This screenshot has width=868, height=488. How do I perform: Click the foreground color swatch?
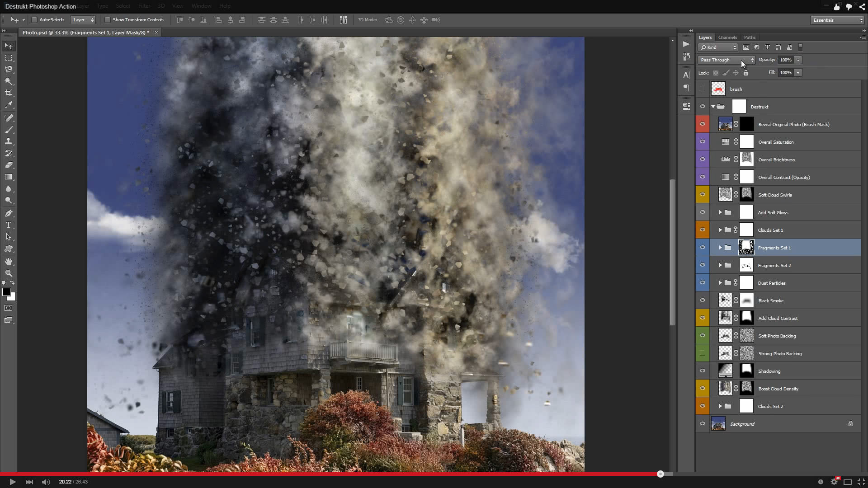(x=6, y=292)
